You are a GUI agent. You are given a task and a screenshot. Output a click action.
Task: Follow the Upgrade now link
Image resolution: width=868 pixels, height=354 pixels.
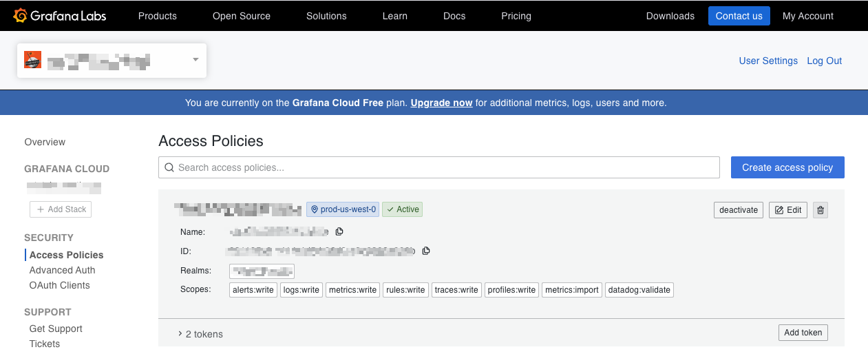[441, 103]
